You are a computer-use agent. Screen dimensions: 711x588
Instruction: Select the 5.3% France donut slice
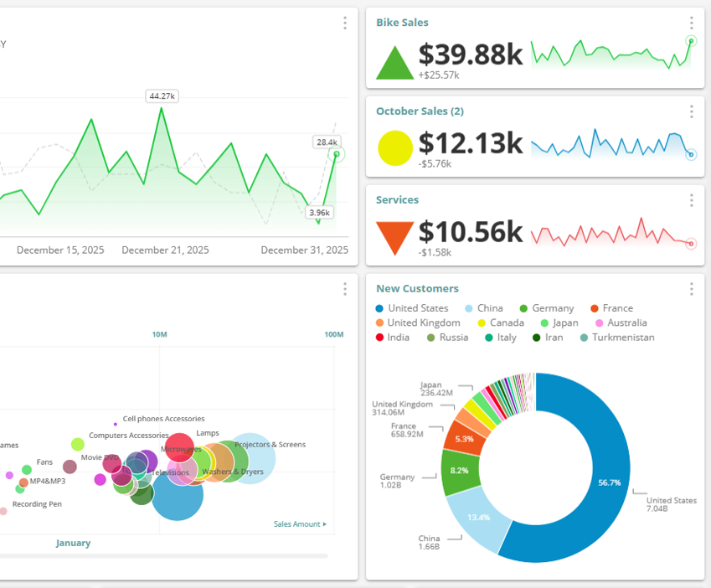click(464, 439)
